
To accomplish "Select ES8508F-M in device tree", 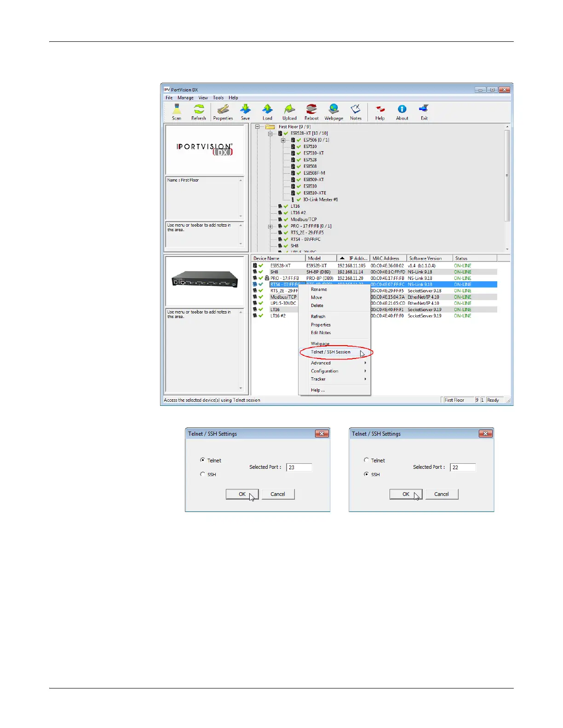I will tap(314, 173).
